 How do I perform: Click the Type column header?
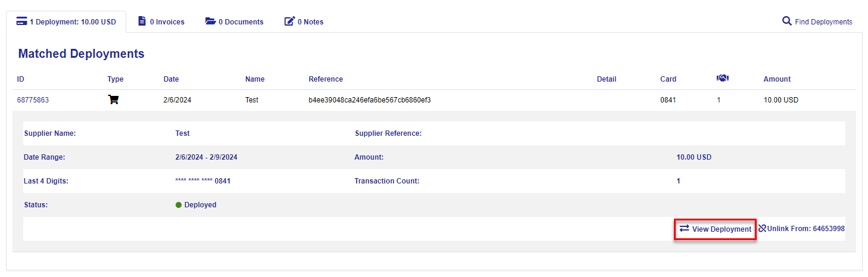[115, 79]
